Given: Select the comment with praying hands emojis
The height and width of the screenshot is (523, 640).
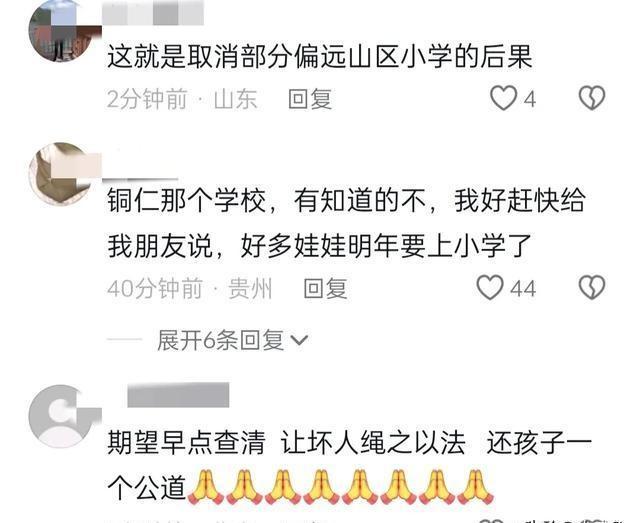Looking at the screenshot, I should tap(349, 465).
